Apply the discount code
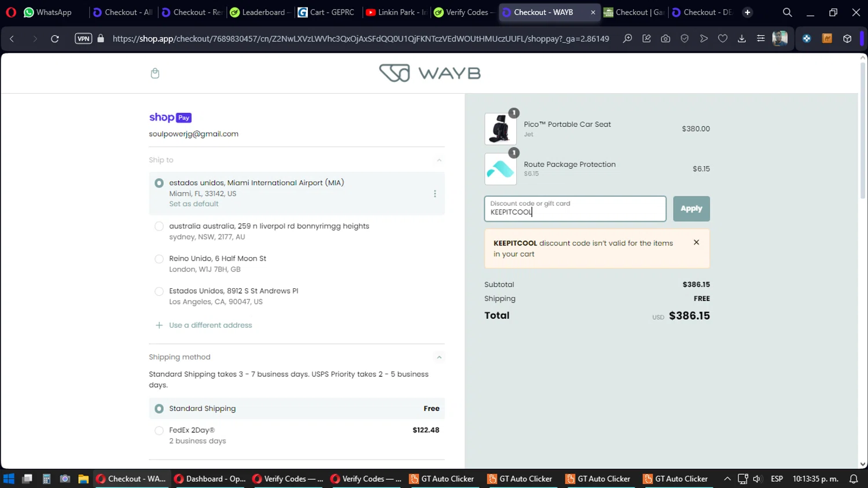868x488 pixels. click(x=691, y=208)
